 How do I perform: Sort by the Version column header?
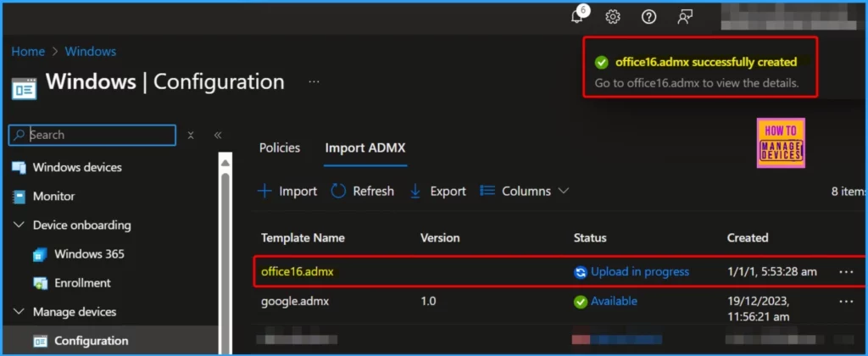coord(440,238)
